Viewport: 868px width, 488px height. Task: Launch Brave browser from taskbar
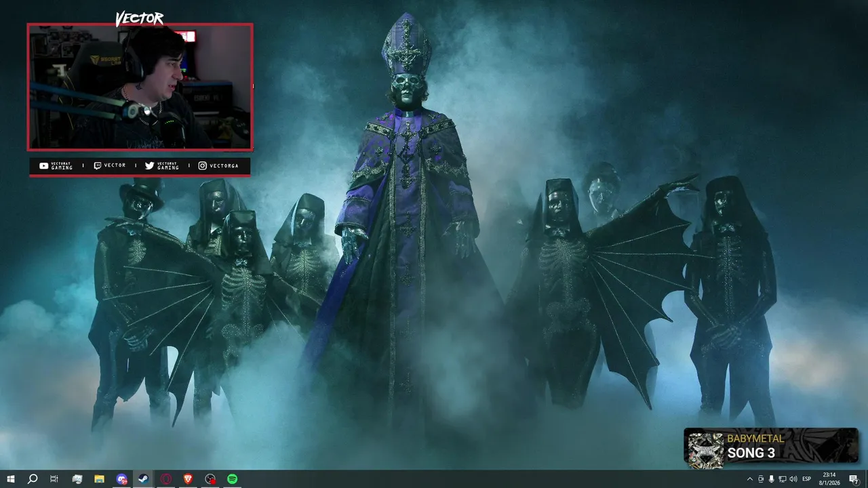tap(188, 479)
